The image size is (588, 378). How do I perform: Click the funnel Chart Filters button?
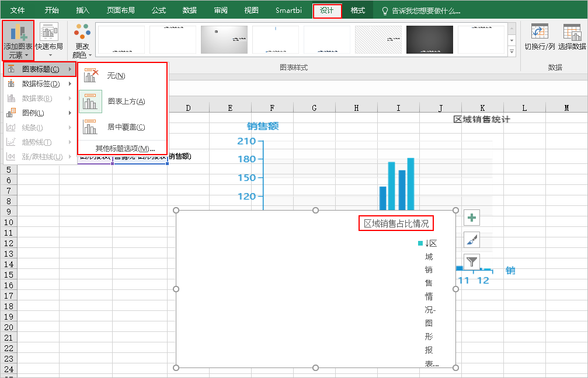coord(472,261)
